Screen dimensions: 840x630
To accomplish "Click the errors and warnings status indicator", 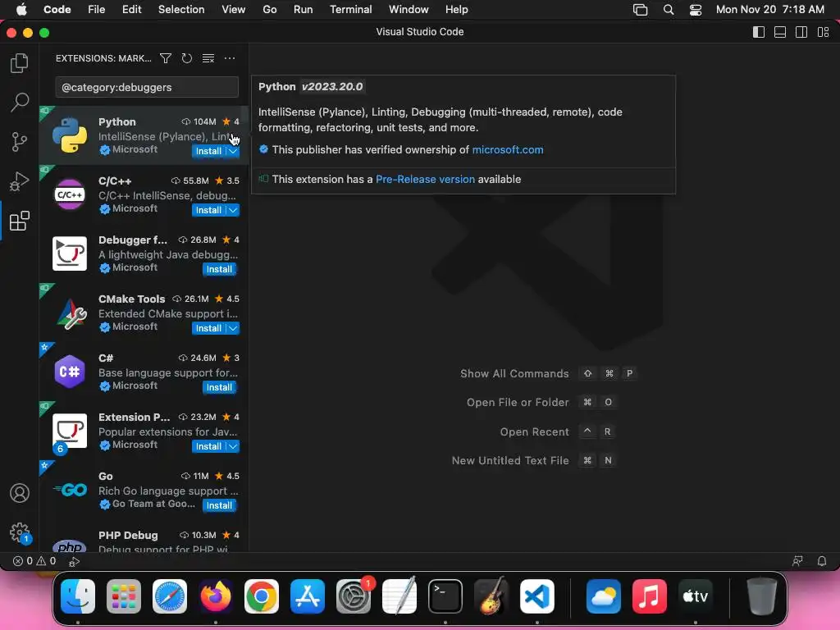I will coord(34,561).
